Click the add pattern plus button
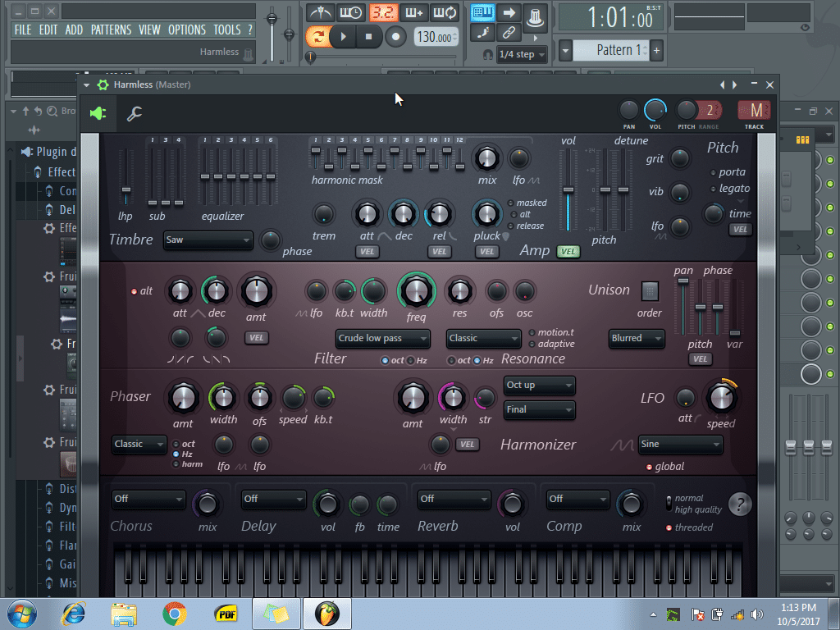Screen dimensions: 840x630 click(x=657, y=51)
